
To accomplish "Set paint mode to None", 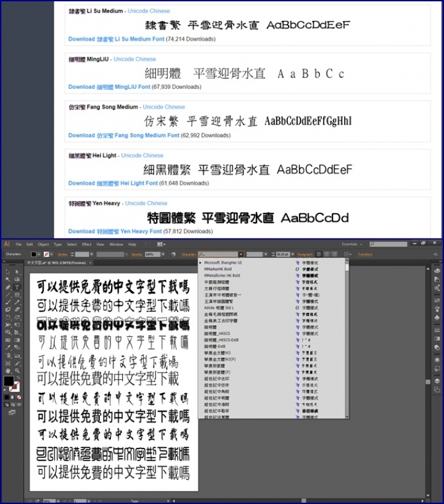I will coord(19,397).
